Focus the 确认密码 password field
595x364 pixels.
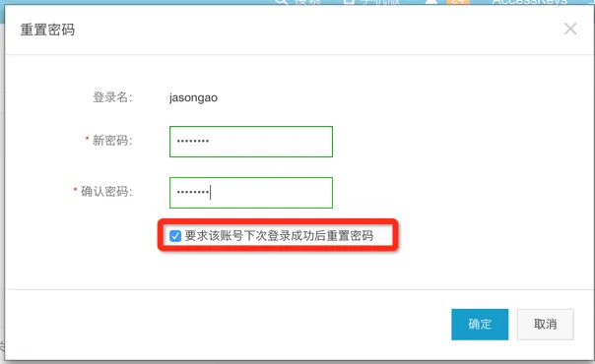click(251, 193)
